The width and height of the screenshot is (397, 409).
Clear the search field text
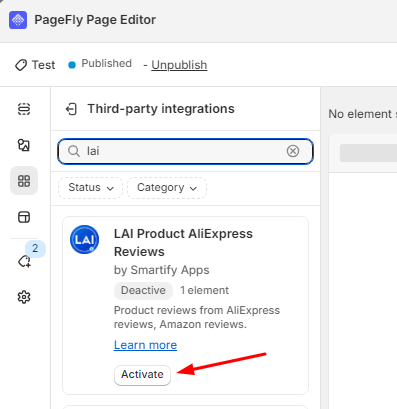293,151
